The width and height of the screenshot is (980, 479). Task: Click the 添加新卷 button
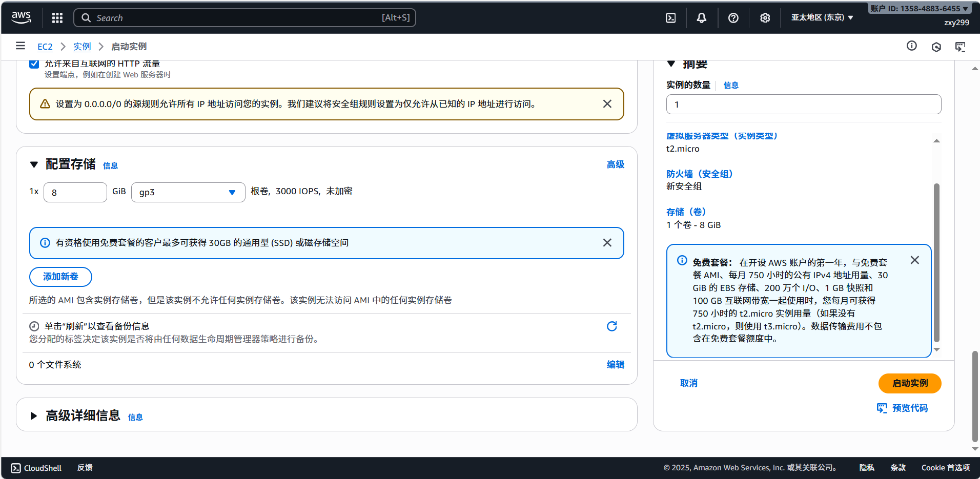(60, 277)
